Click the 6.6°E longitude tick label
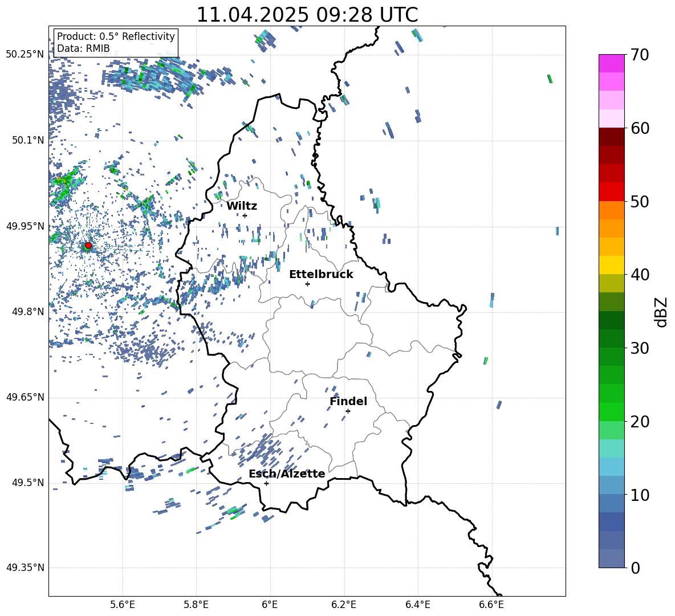Image resolution: width=675 pixels, height=616 pixels. pos(491,605)
